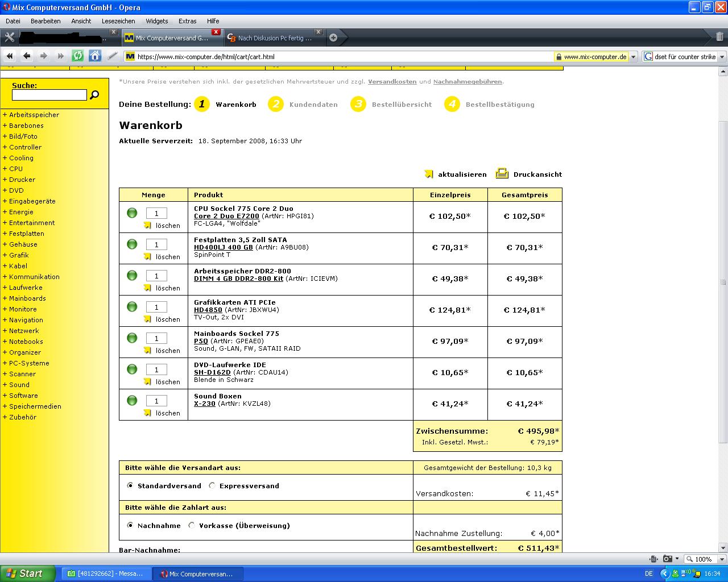Click the search magnifier icon beside Suche field

coord(94,95)
